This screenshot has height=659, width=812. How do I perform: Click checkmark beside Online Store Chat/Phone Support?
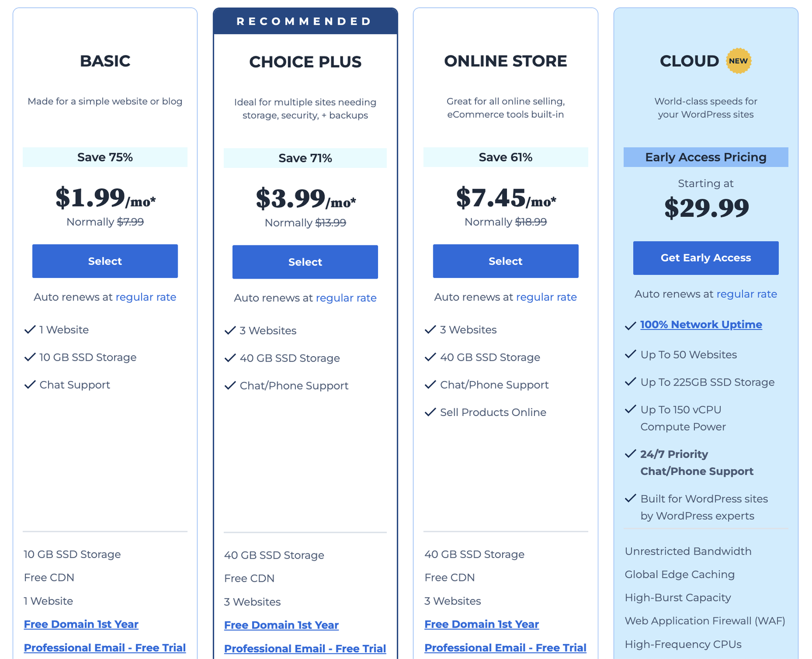point(430,385)
